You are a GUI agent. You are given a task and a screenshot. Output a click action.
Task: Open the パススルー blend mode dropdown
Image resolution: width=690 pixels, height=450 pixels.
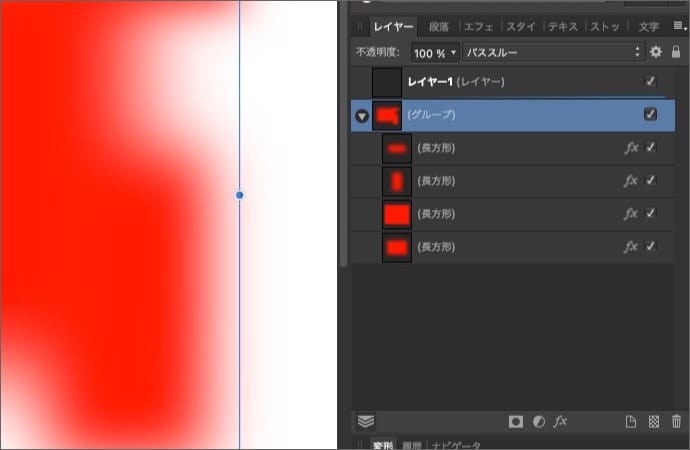click(553, 52)
